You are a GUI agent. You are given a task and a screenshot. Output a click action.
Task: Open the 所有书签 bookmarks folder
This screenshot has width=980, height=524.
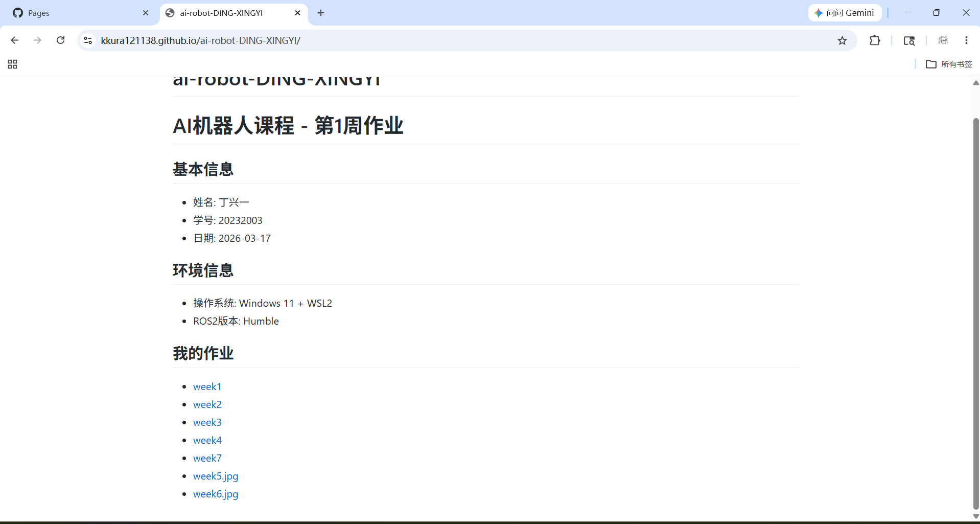949,64
